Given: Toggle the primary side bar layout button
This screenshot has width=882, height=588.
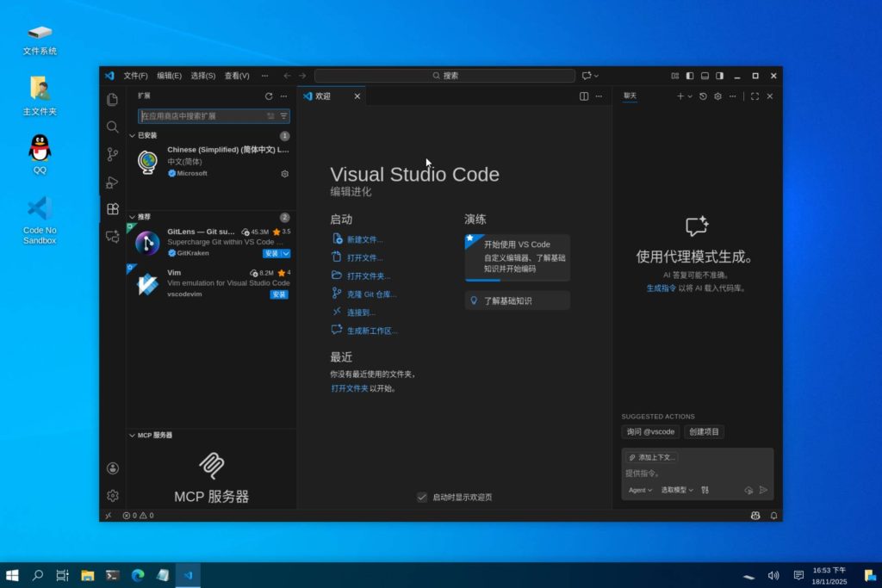Looking at the screenshot, I should tap(690, 76).
